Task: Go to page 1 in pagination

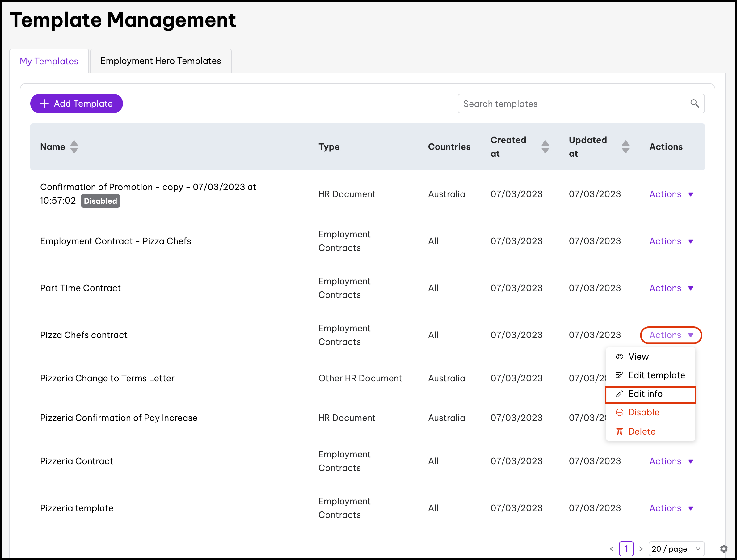Action: tap(626, 549)
